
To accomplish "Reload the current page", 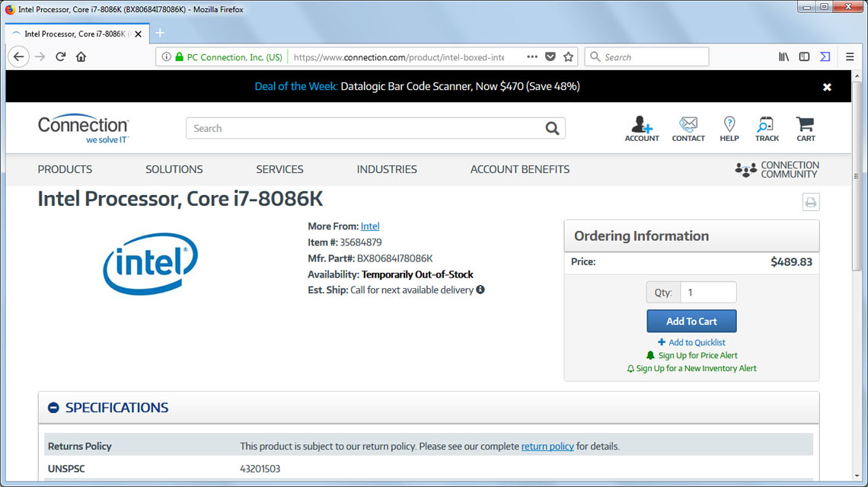I will [60, 56].
